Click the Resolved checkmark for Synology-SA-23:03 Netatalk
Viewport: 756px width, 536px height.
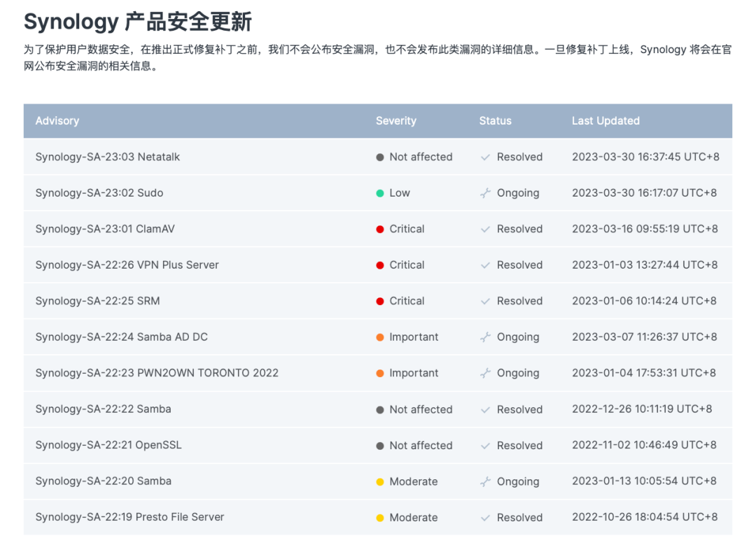pos(485,157)
